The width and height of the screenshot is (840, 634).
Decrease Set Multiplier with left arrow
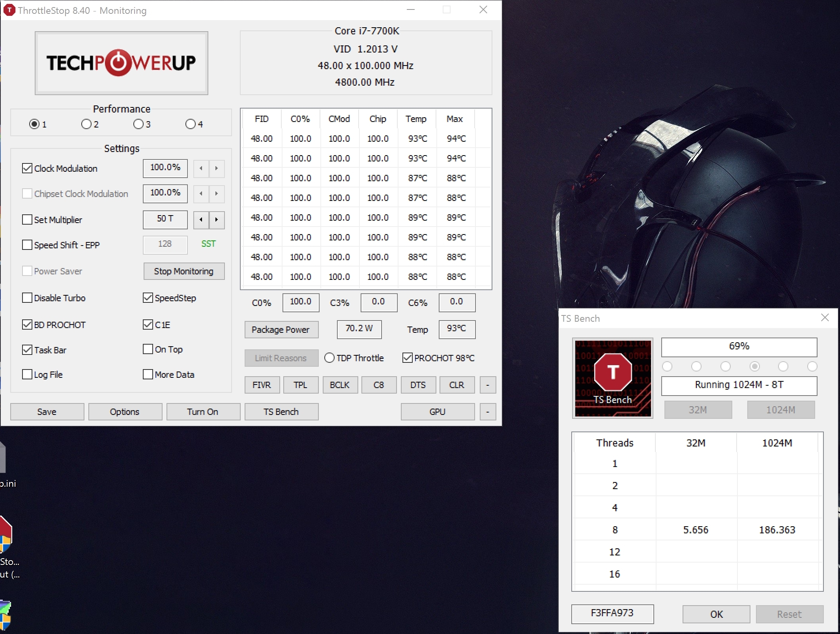pyautogui.click(x=201, y=219)
